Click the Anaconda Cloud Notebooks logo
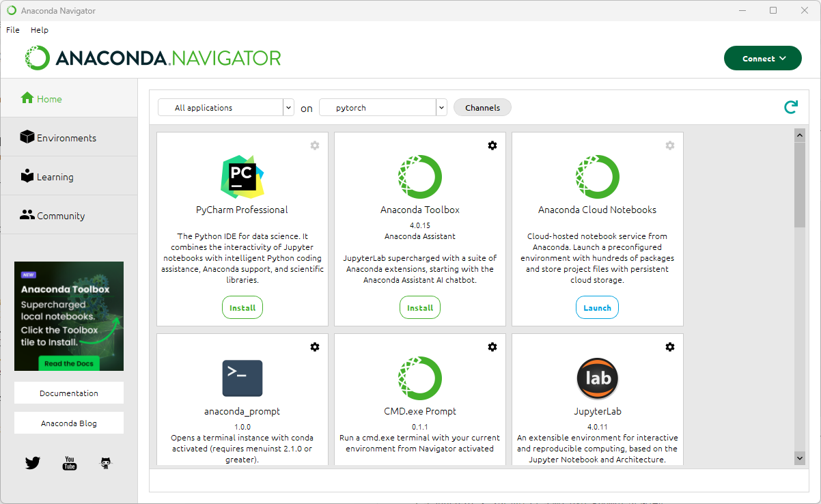The height and width of the screenshot is (504, 821). [598, 177]
